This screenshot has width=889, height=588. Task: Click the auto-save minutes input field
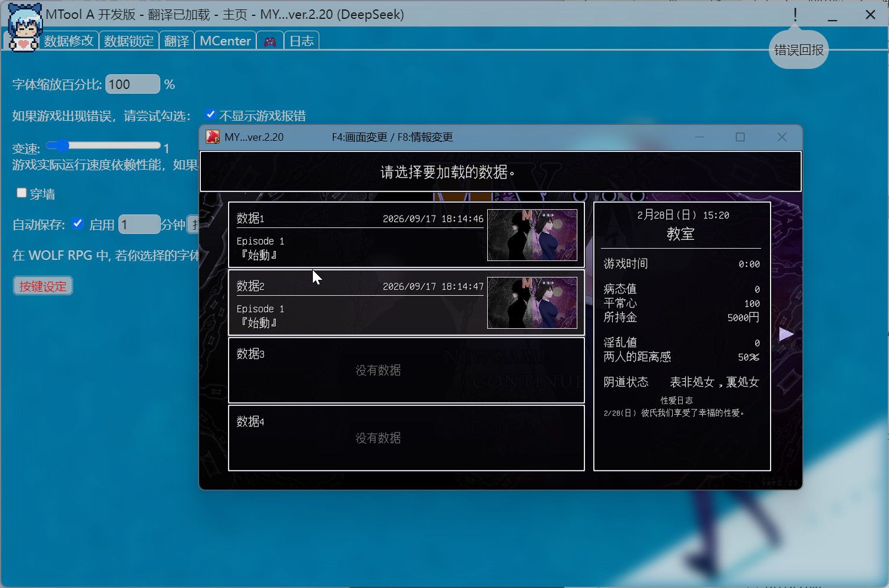coord(139,224)
